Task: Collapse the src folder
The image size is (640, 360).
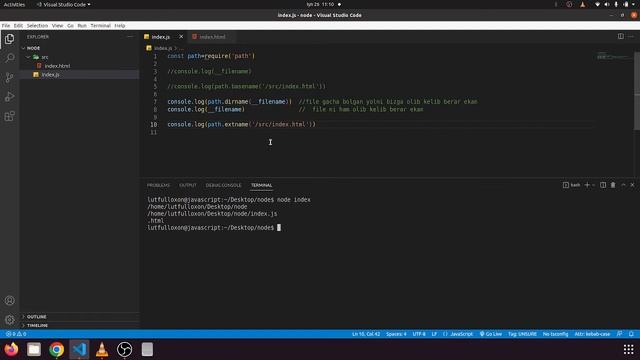Action: point(80,57)
